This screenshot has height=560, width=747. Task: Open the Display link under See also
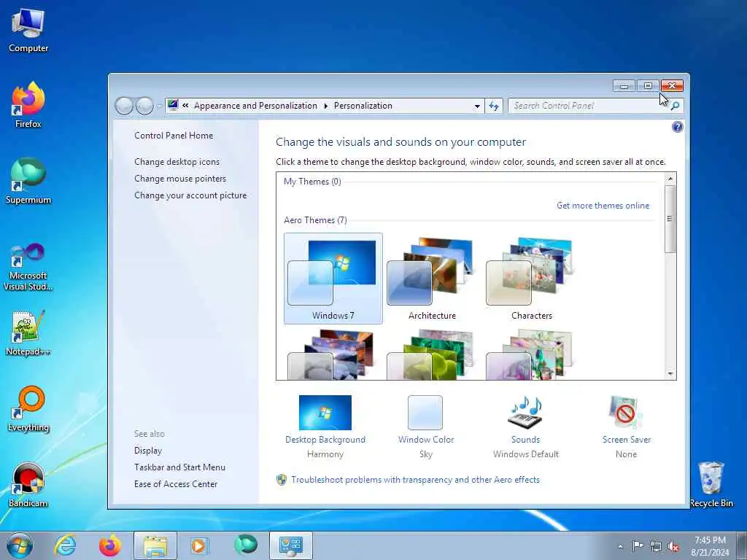click(148, 450)
